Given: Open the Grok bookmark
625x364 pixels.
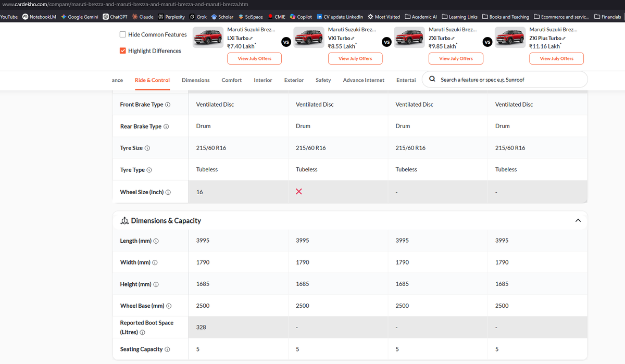Looking at the screenshot, I should 198,17.
